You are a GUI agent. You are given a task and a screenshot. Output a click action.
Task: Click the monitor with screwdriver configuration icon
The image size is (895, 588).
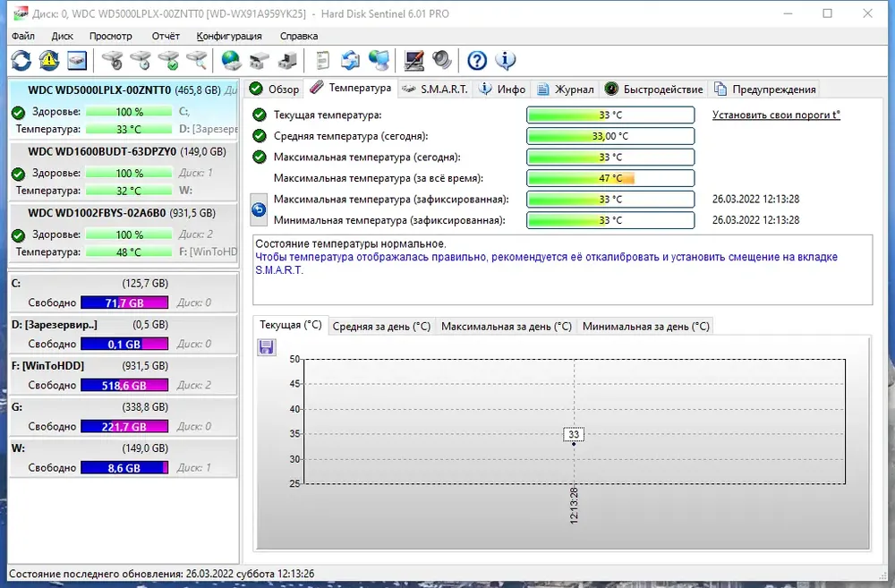tap(413, 60)
